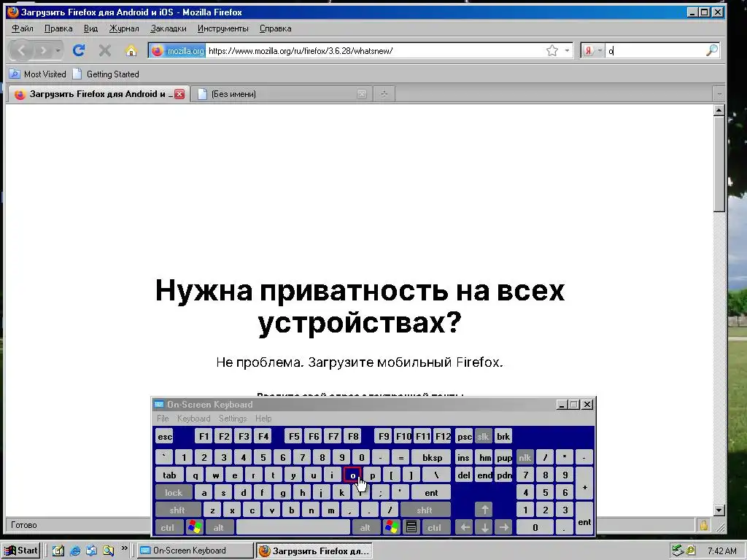Screen dimensions: 747x560
Task: Click the left arrow key on on-screen keyboard
Action: click(x=465, y=528)
